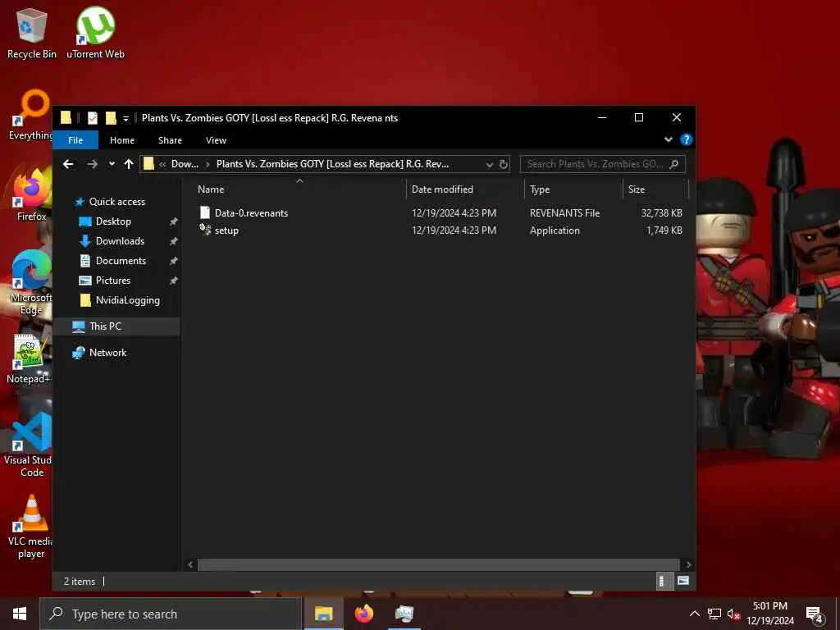The width and height of the screenshot is (840, 630).
Task: Show hidden breadcrumb path chevrons
Action: (x=162, y=164)
